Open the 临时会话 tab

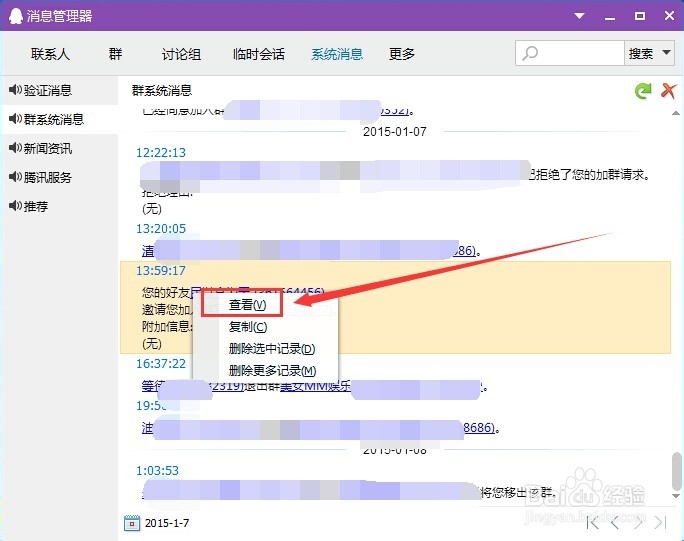point(259,54)
